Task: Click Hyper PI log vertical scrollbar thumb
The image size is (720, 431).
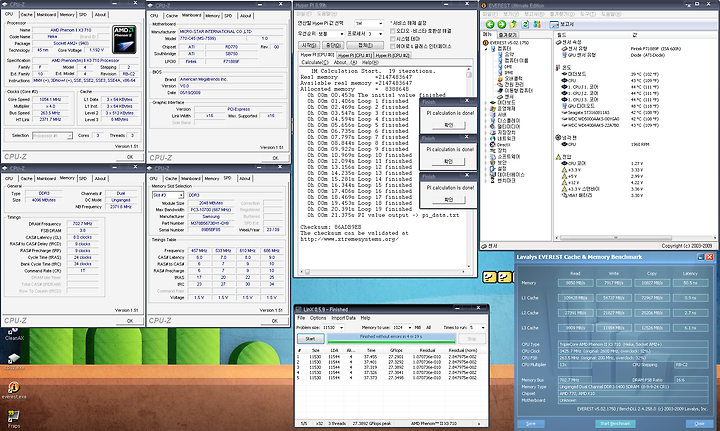Action: tap(469, 74)
